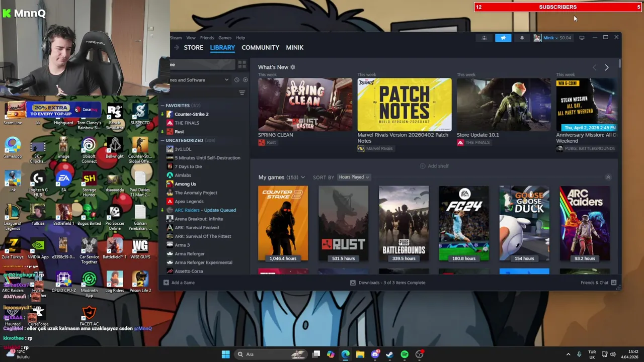Show next What's New items arrow
This screenshot has width=644, height=362.
click(606, 67)
